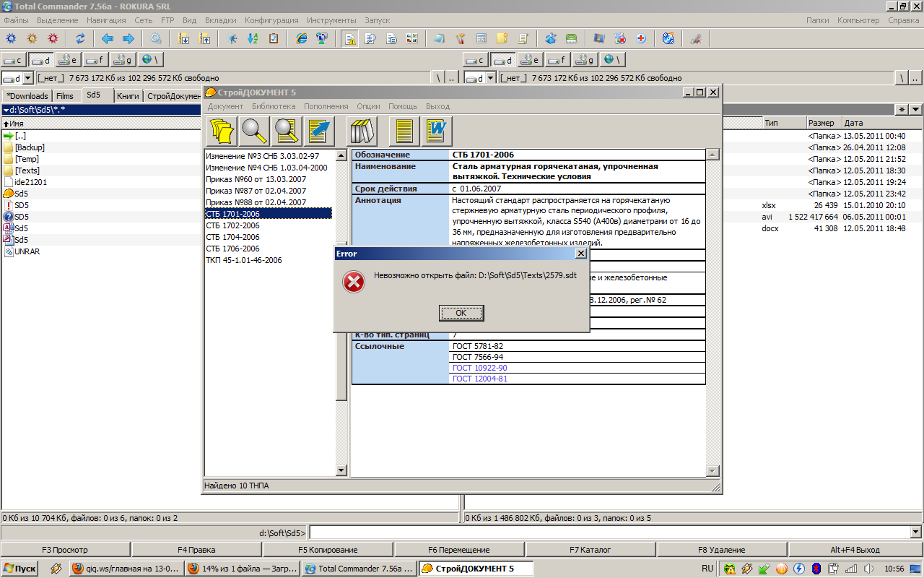Switch to Firefox download taskbar item 14%

click(x=242, y=569)
